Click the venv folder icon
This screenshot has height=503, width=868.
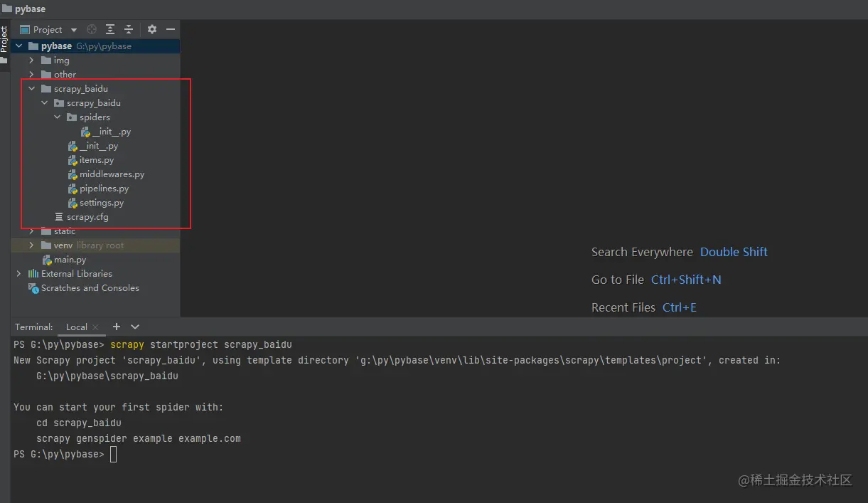pos(46,245)
